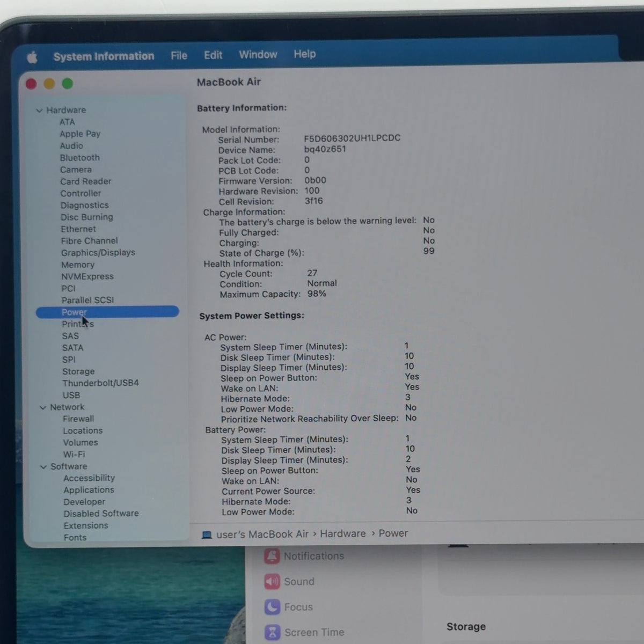The width and height of the screenshot is (644, 644).
Task: Click user's MacBook Air in path bar
Action: 262,535
